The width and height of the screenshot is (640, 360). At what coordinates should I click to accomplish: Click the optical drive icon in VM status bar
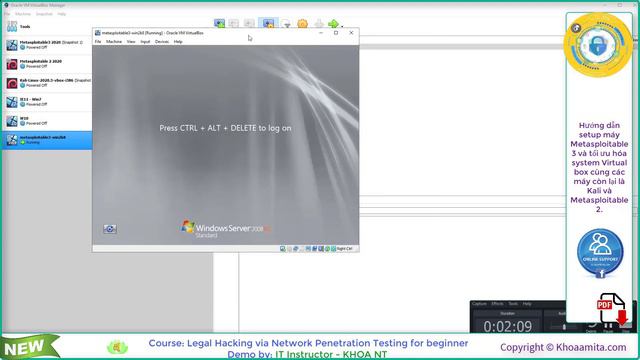tap(289, 249)
